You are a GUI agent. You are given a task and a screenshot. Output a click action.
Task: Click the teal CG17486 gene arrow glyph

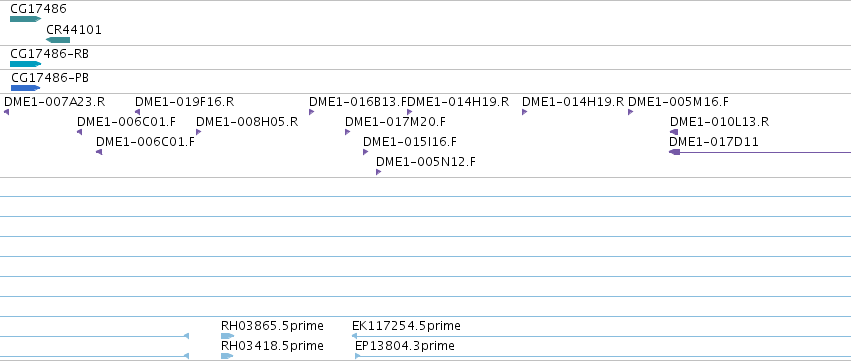pyautogui.click(x=26, y=19)
